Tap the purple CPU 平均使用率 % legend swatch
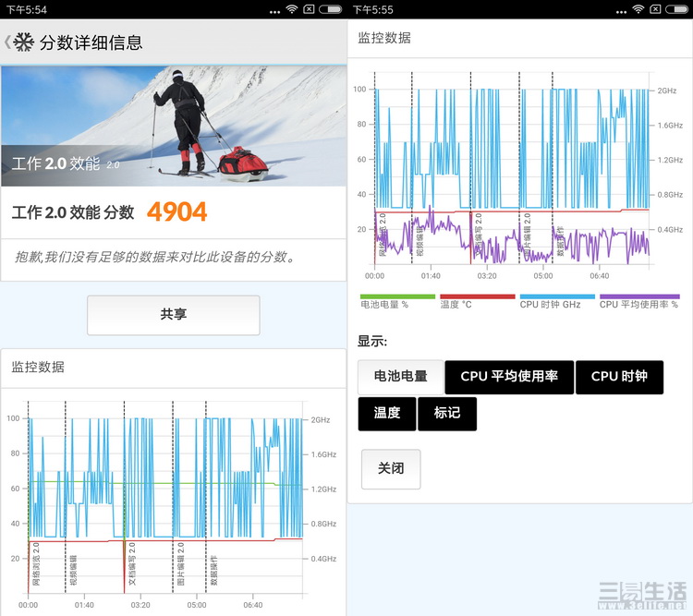The height and width of the screenshot is (616, 693). pos(639,296)
